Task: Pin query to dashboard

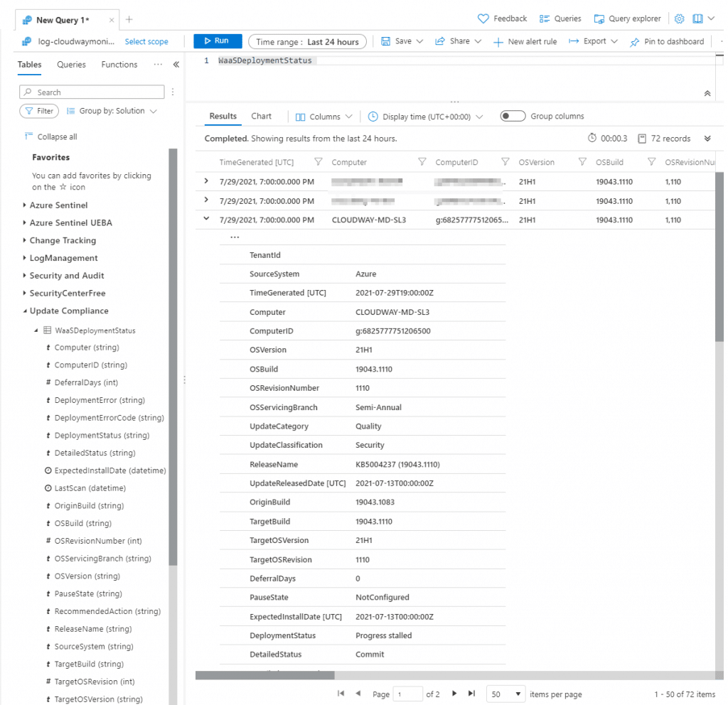Action: [667, 42]
